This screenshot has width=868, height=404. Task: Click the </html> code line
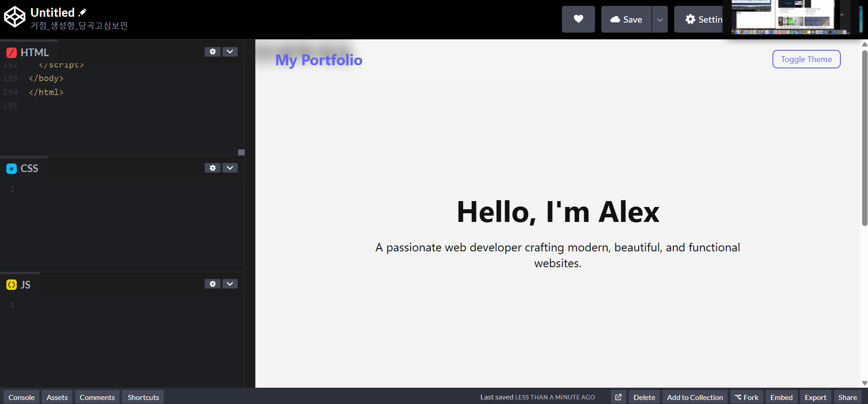pyautogui.click(x=46, y=92)
